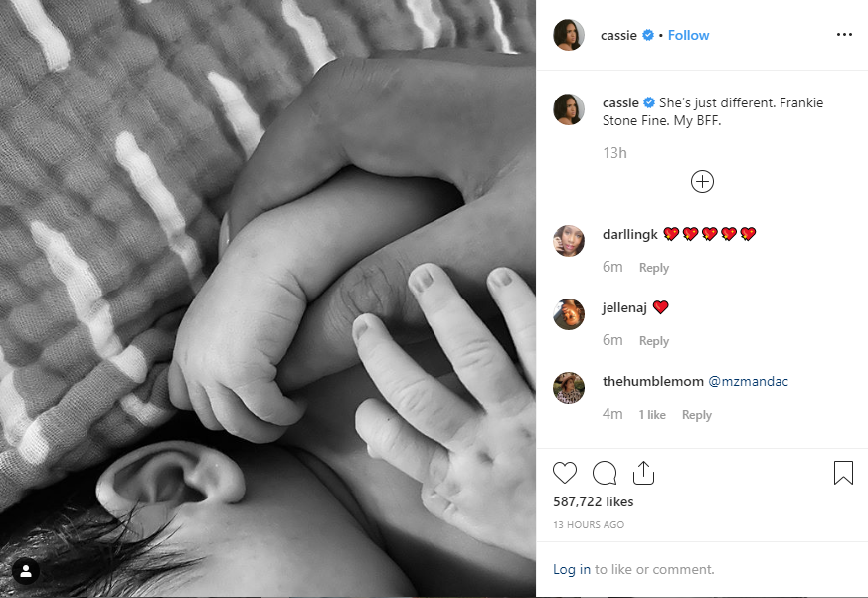868x598 pixels.
Task: Save post with the bookmark icon
Action: (x=843, y=473)
